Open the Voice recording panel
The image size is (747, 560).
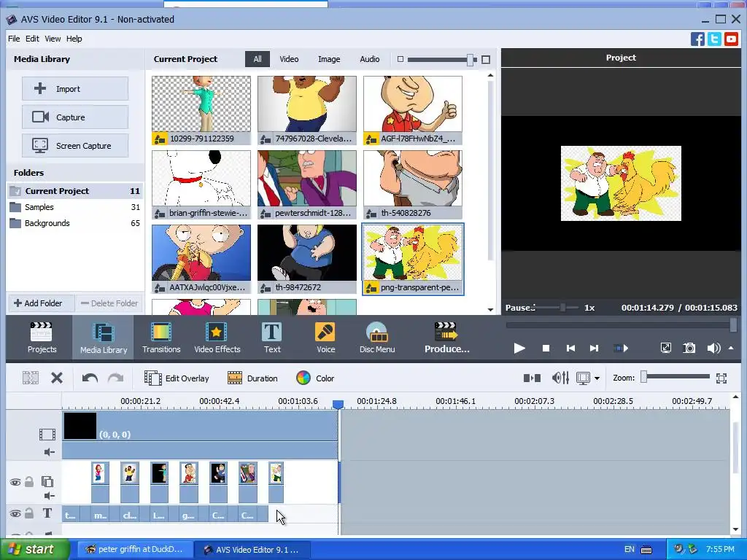point(325,338)
